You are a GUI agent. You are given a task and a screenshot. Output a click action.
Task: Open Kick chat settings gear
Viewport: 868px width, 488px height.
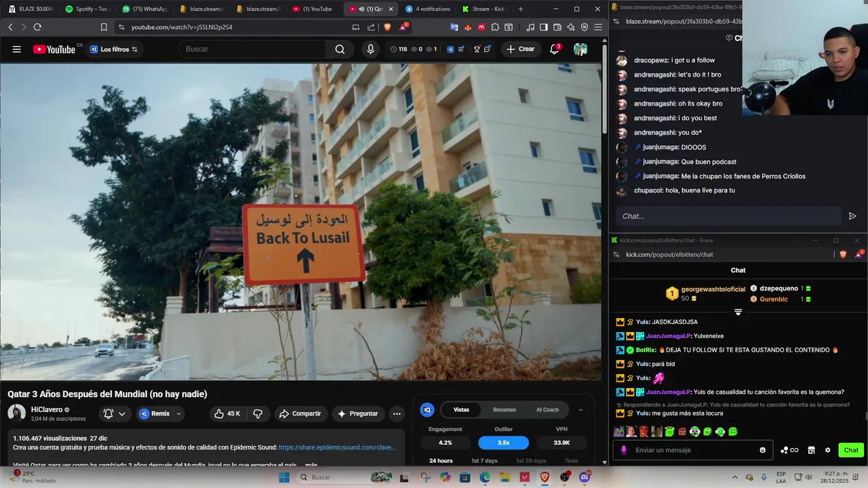pyautogui.click(x=827, y=450)
